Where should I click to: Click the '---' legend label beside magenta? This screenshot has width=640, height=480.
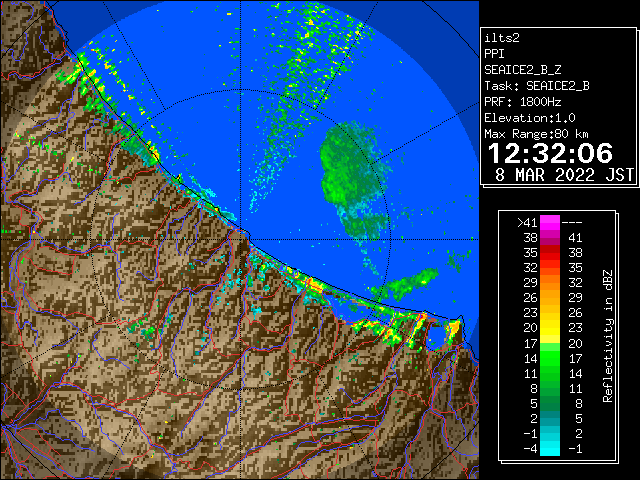click(572, 223)
